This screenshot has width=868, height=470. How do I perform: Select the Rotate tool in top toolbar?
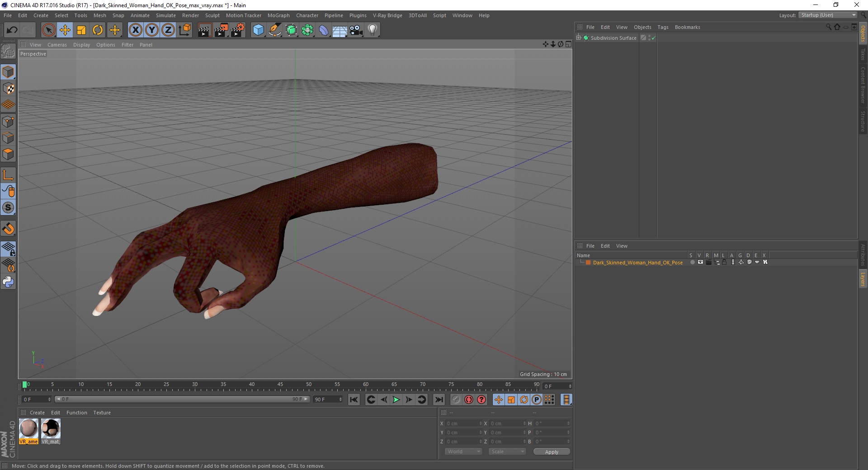[x=98, y=30]
